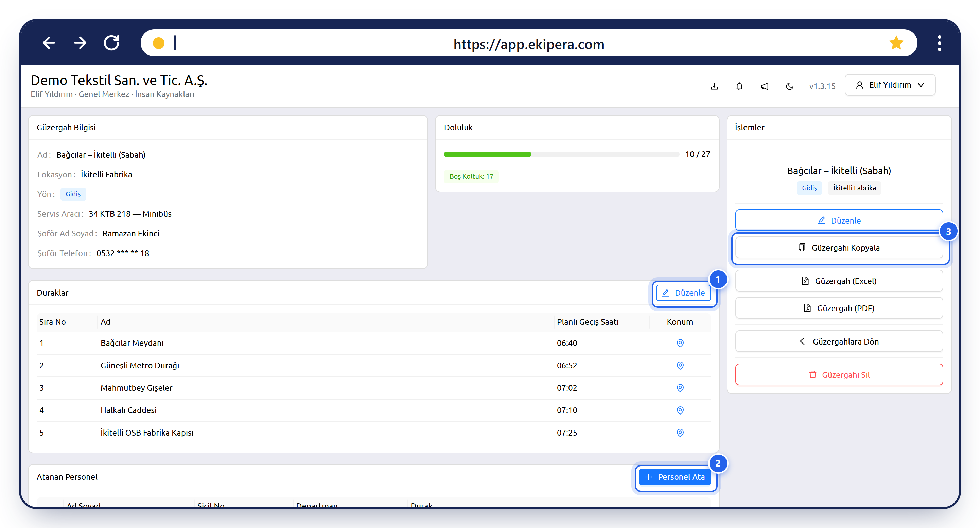This screenshot has height=528, width=980.
Task: Toggle dark mode with the moon icon
Action: click(x=789, y=86)
